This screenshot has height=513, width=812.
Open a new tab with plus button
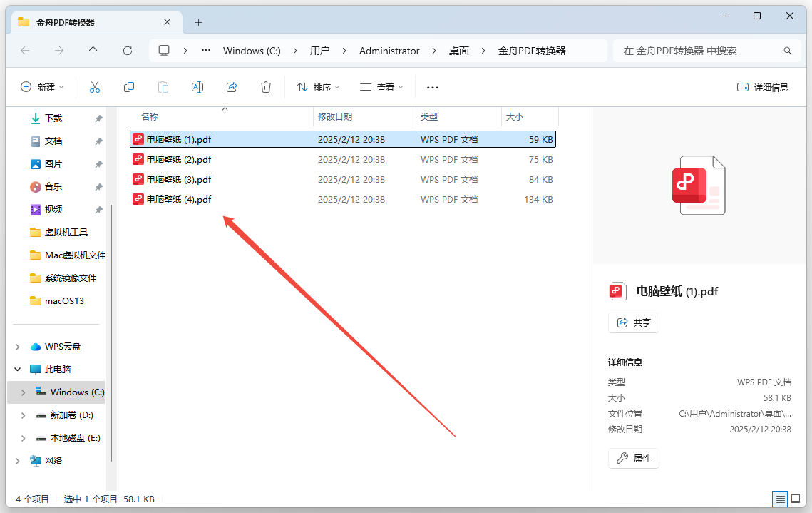tap(198, 22)
